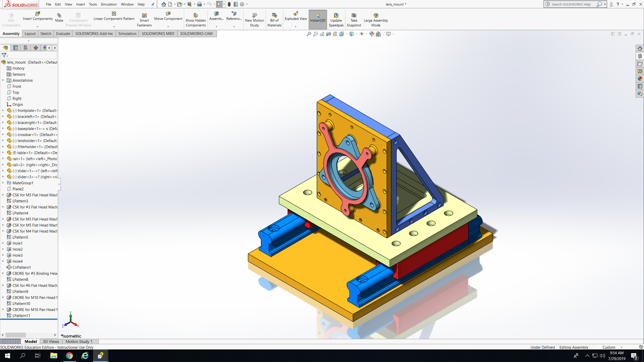Click Zoom to Fit magnifier icon
Image resolution: width=644 pixels, height=362 pixels.
[309, 34]
